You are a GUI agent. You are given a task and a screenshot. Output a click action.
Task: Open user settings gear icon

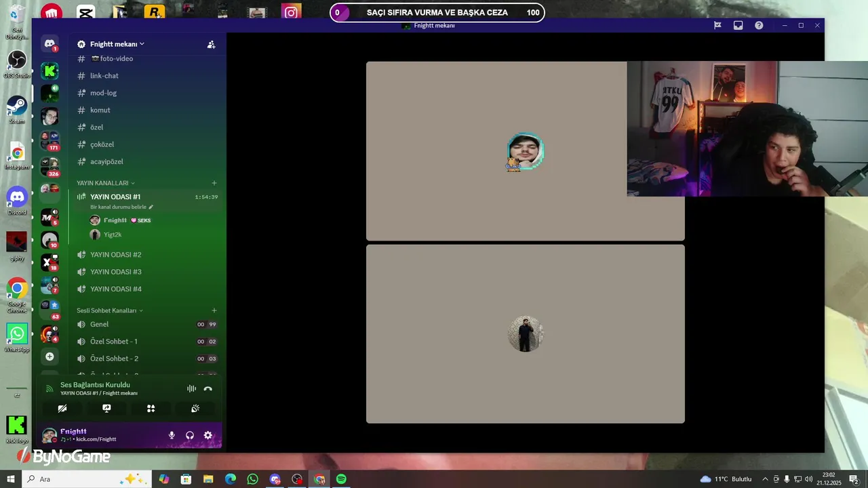coord(208,435)
